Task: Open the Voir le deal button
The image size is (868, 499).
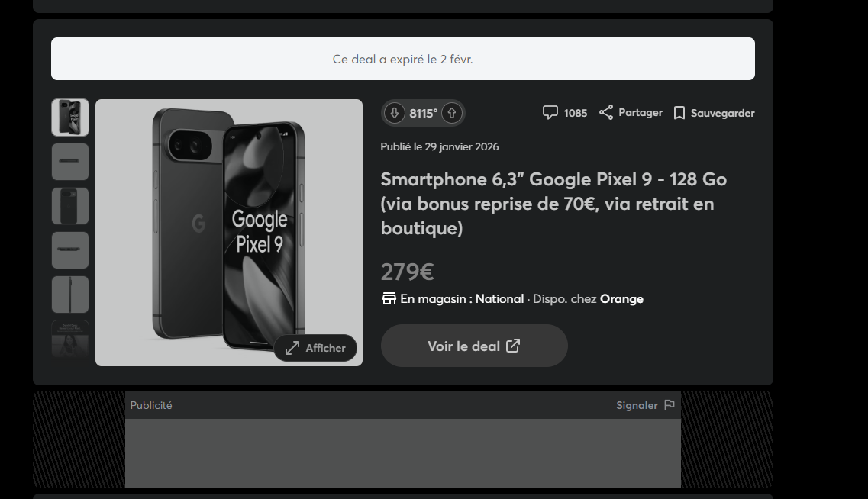Action: [474, 346]
